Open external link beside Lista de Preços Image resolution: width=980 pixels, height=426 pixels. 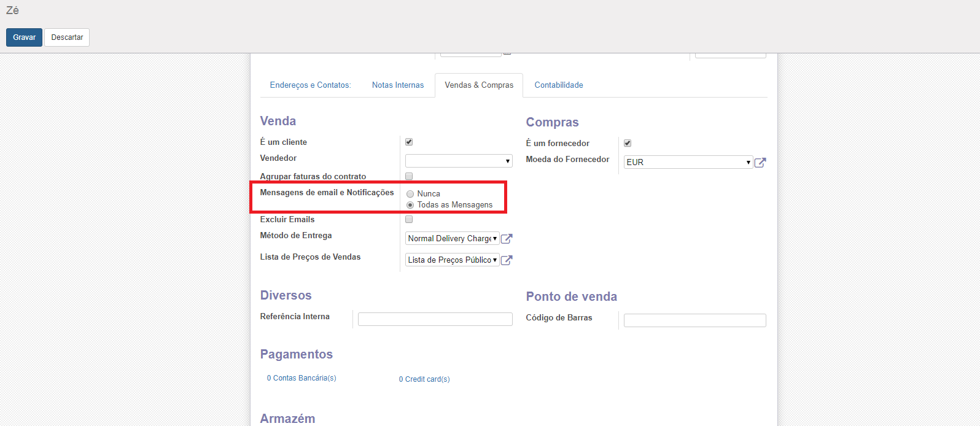pos(507,260)
